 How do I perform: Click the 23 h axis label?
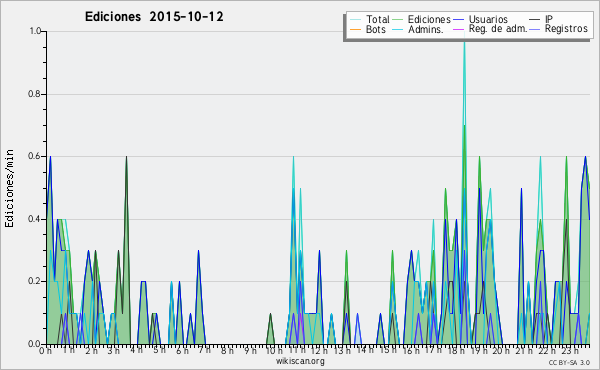(x=570, y=350)
